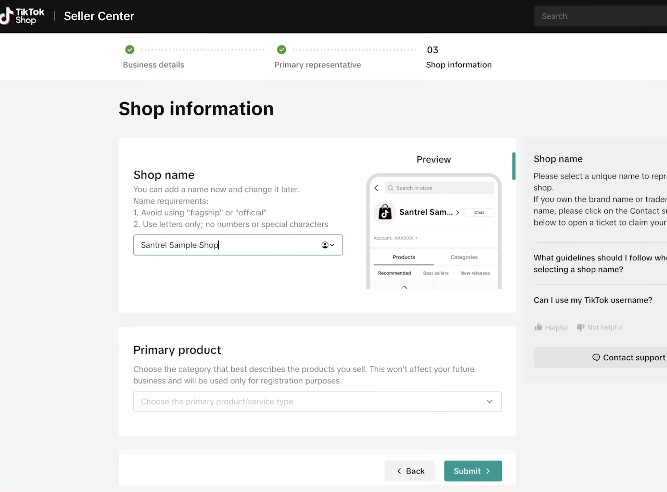Click Recommended filter in preview
Viewport: 667px width, 492px height.
[x=394, y=273]
